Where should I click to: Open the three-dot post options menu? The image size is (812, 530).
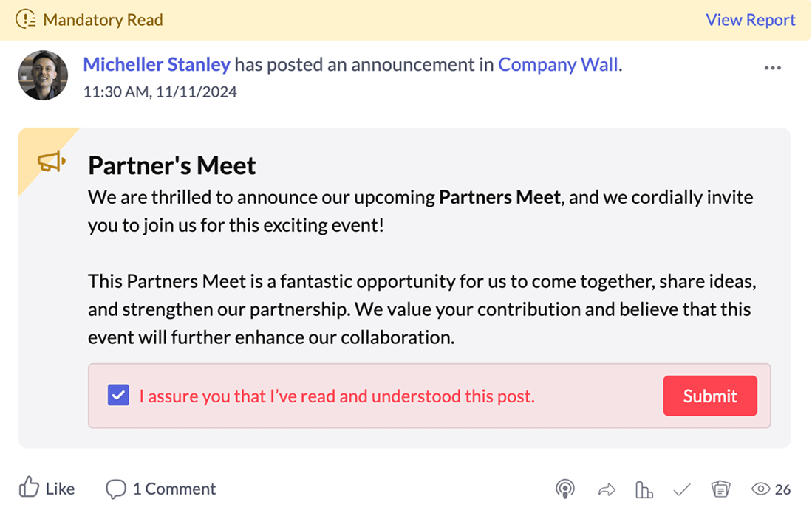tap(772, 68)
